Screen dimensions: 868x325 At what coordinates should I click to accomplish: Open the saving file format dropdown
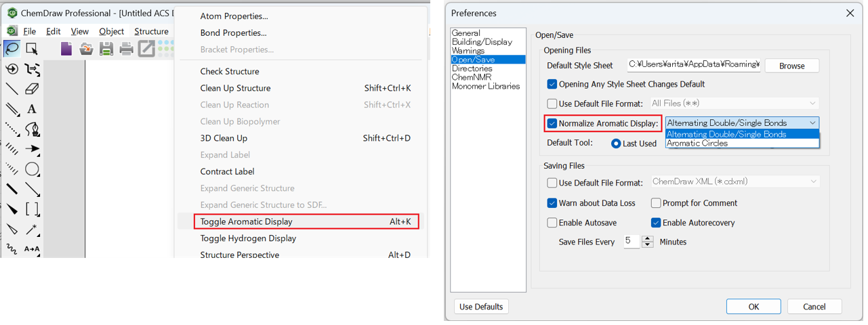pyautogui.click(x=812, y=181)
